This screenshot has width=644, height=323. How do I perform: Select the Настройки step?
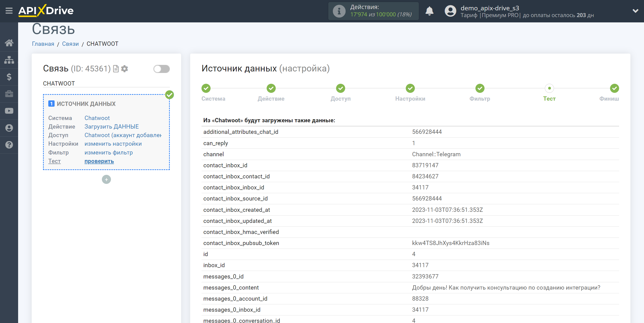410,93
